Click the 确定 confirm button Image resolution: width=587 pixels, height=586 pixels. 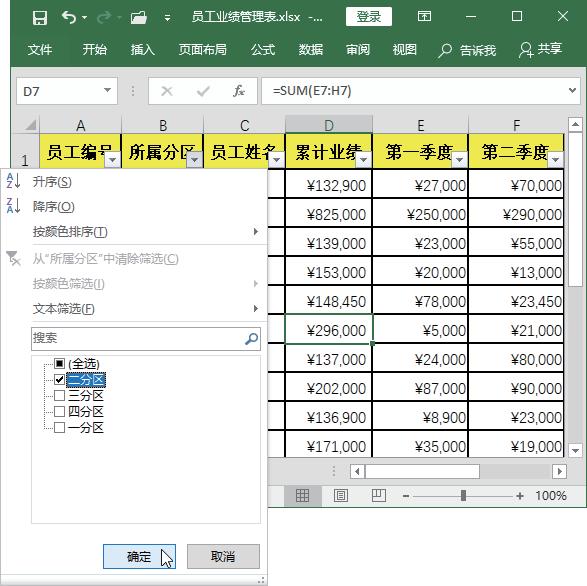click(x=139, y=556)
